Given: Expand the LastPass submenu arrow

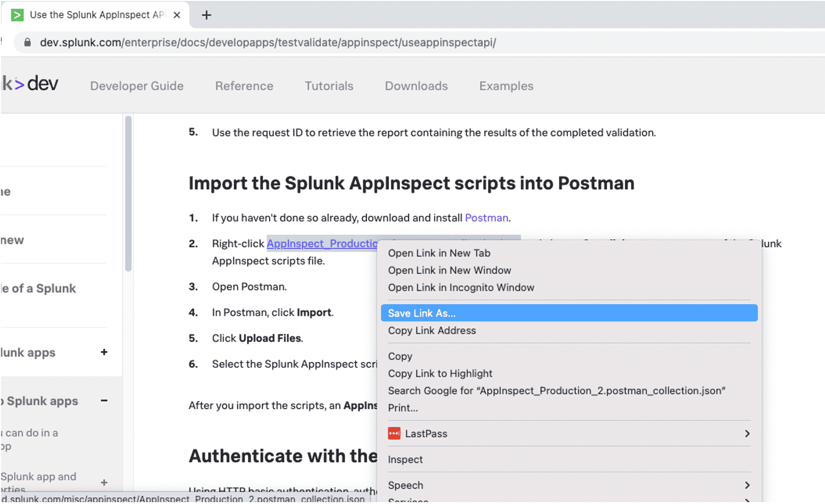Looking at the screenshot, I should point(747,433).
